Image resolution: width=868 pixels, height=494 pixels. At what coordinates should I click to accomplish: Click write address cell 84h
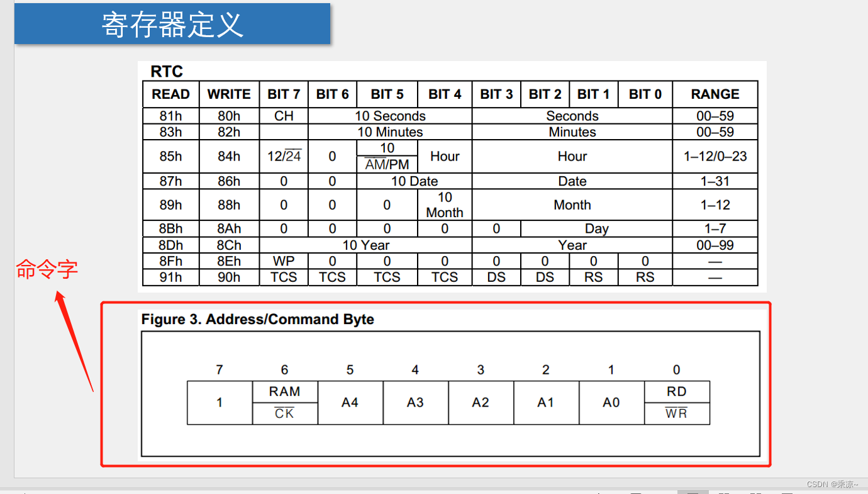click(229, 156)
